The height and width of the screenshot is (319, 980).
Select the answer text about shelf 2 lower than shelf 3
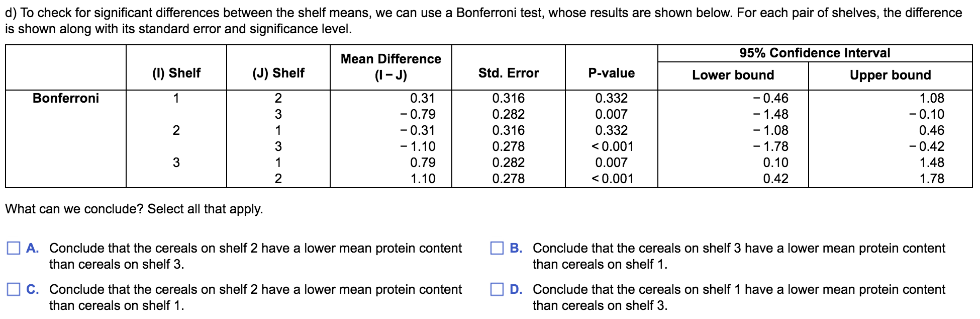pos(255,256)
